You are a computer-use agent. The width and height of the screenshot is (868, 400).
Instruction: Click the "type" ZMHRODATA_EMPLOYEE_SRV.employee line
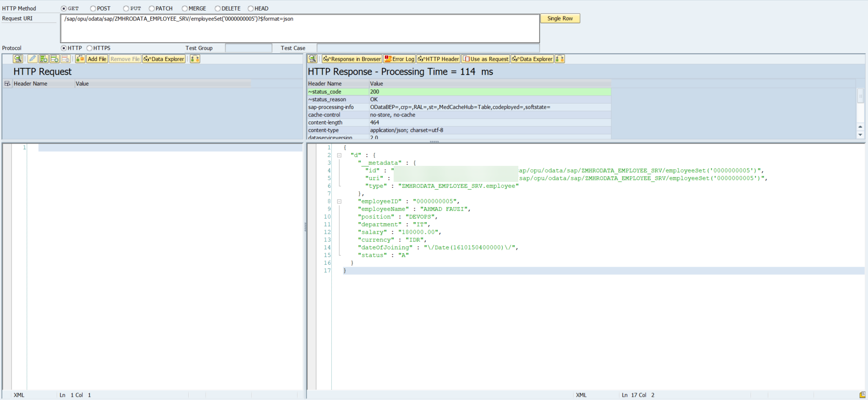point(442,186)
